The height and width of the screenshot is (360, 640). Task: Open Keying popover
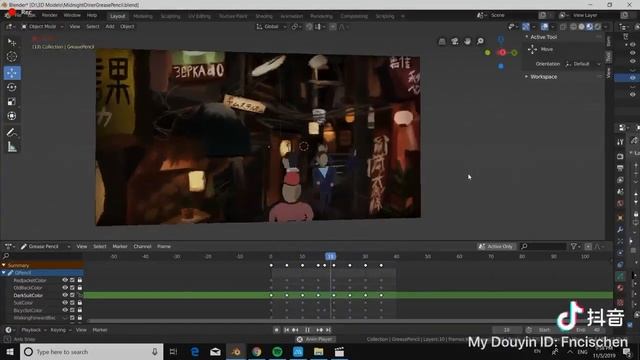60,330
